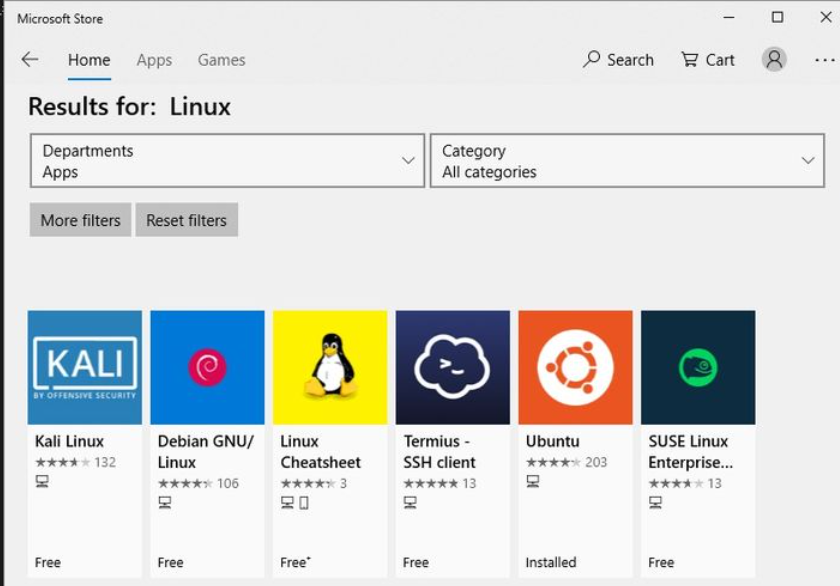Viewport: 840px width, 586px height.
Task: Open the three-dot more options menu
Action: [x=825, y=60]
